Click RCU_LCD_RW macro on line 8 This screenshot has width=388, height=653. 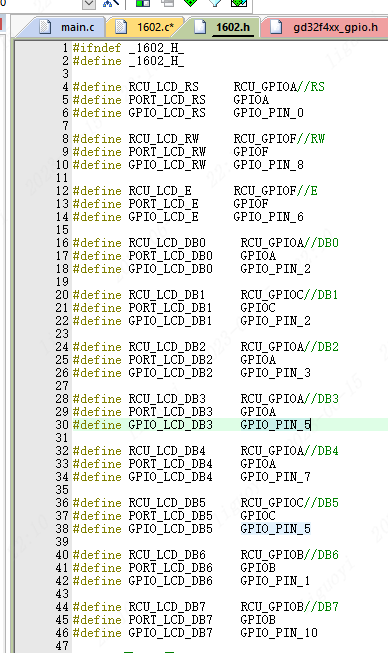tap(164, 139)
